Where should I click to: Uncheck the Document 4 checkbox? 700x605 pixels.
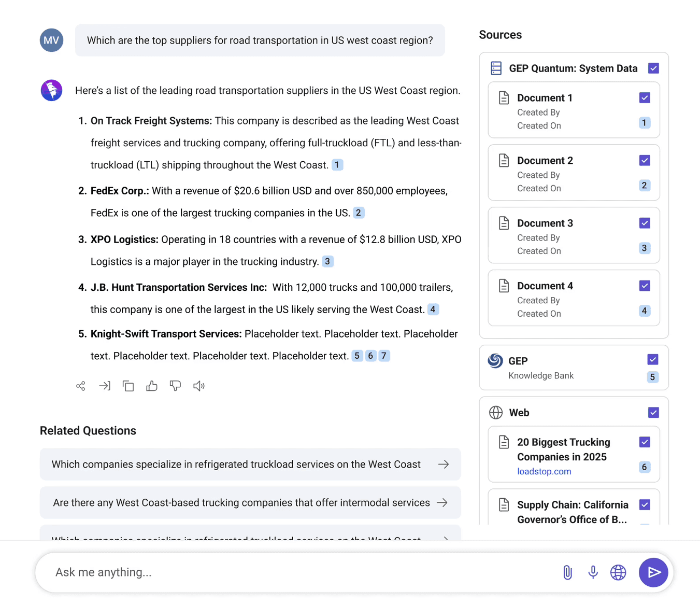(645, 286)
